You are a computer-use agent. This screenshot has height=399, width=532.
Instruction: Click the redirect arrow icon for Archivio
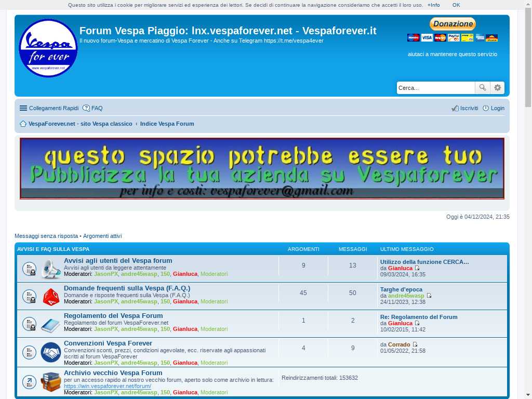[x=30, y=382]
